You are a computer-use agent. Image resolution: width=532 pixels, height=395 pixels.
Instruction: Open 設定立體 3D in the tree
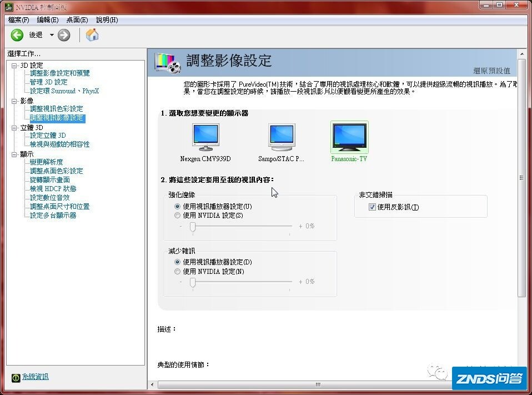(x=48, y=136)
